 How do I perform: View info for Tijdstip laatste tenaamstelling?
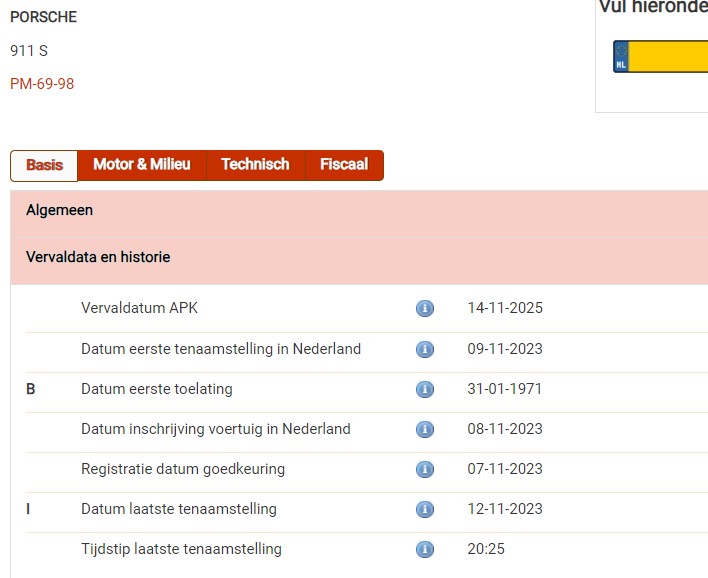(424, 549)
